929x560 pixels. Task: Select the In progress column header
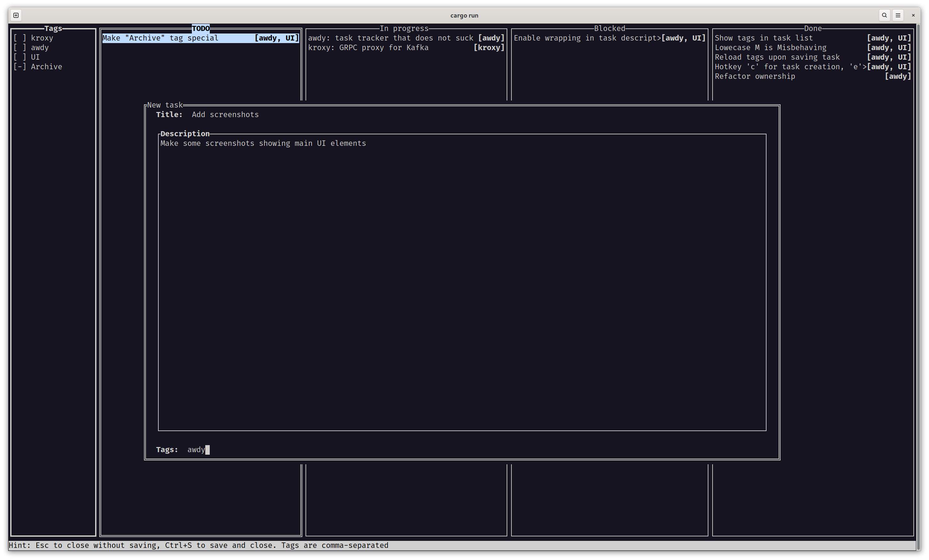click(404, 29)
